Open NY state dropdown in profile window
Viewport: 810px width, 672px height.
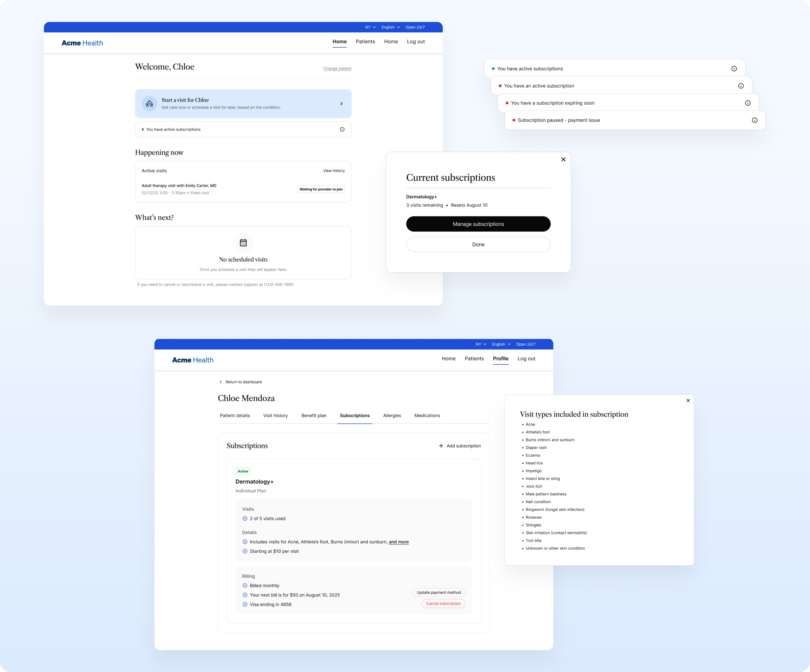[x=481, y=344]
